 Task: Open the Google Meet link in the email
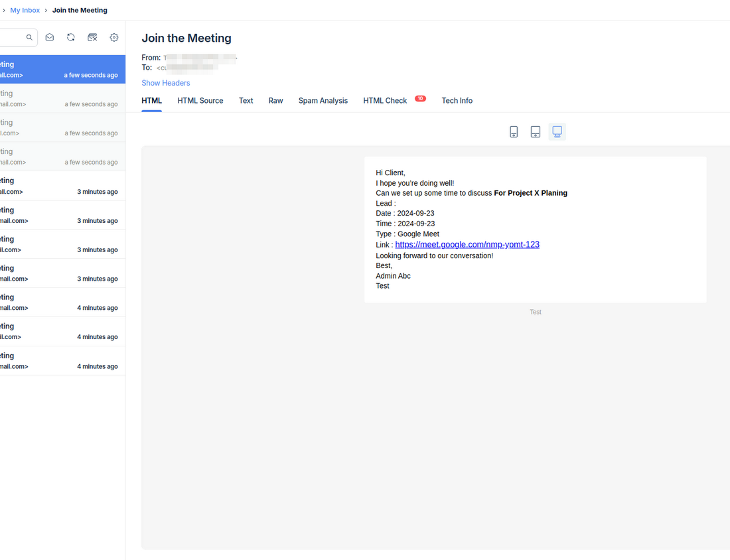(x=467, y=244)
